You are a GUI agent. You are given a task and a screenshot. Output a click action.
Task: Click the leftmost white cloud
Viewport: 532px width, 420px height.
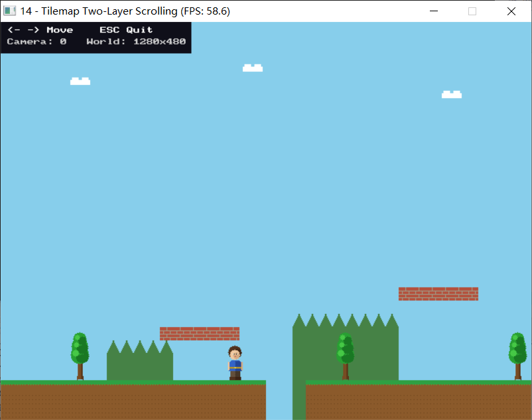point(80,82)
